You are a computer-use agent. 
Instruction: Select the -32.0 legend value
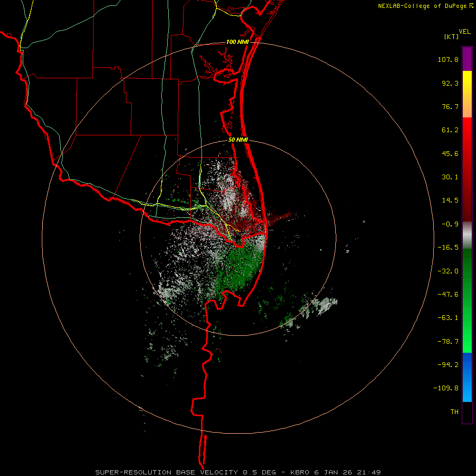point(448,271)
